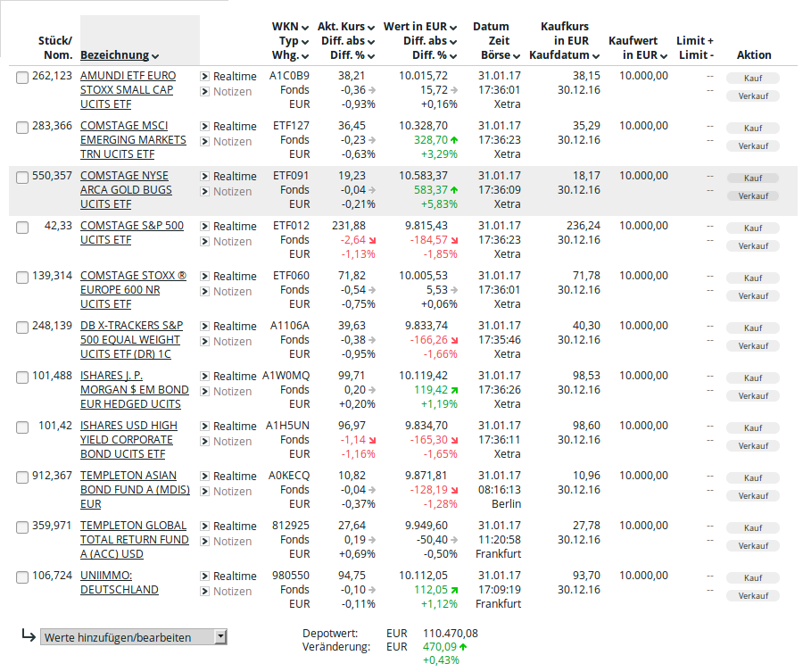The width and height of the screenshot is (803, 672).
Task: Select checkbox for COMSTAGE MSCI EMERGING MARKETS
Action: [22, 128]
